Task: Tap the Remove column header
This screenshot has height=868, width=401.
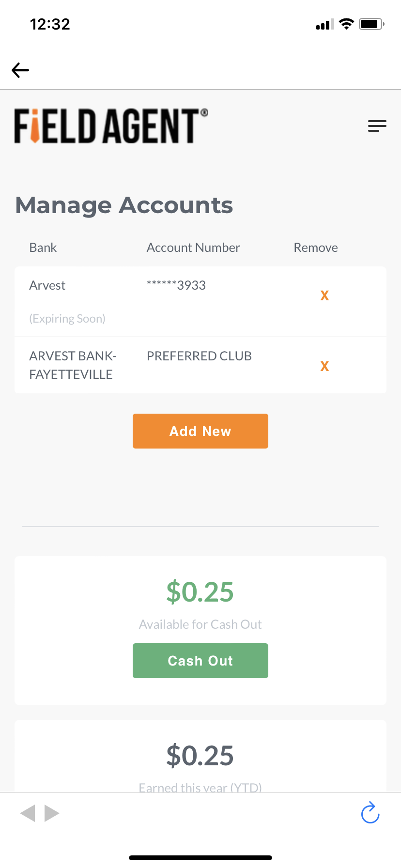Action: [316, 248]
